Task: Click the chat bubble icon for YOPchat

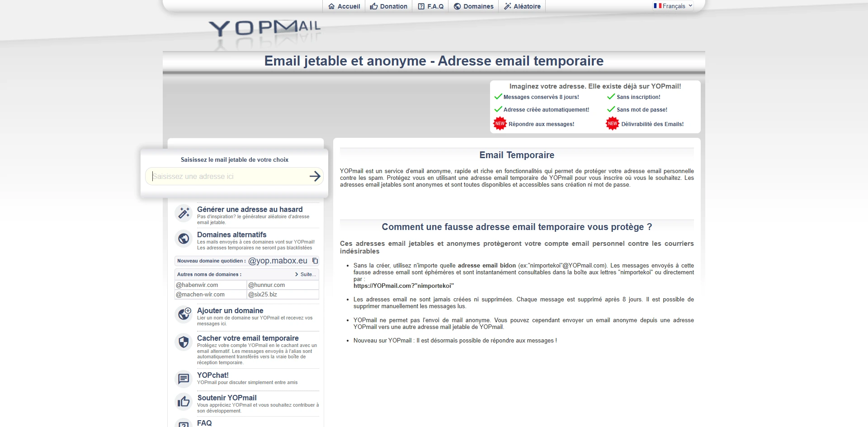Action: [184, 379]
